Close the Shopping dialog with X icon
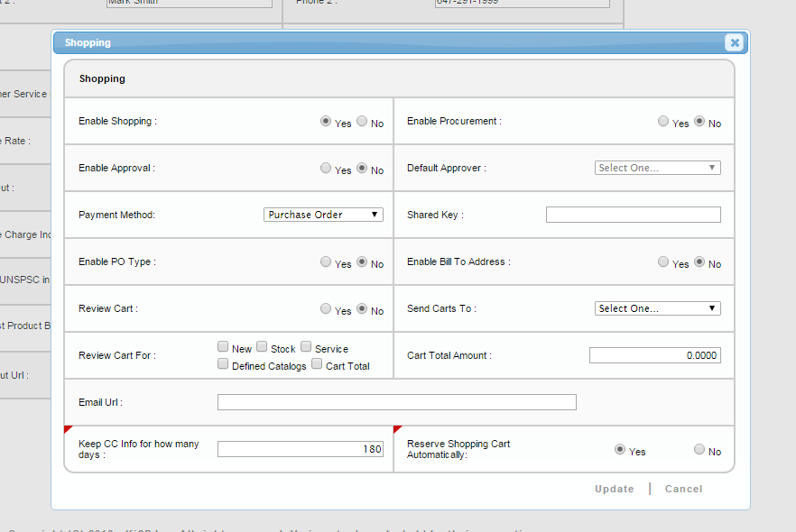796x532 pixels. (735, 42)
